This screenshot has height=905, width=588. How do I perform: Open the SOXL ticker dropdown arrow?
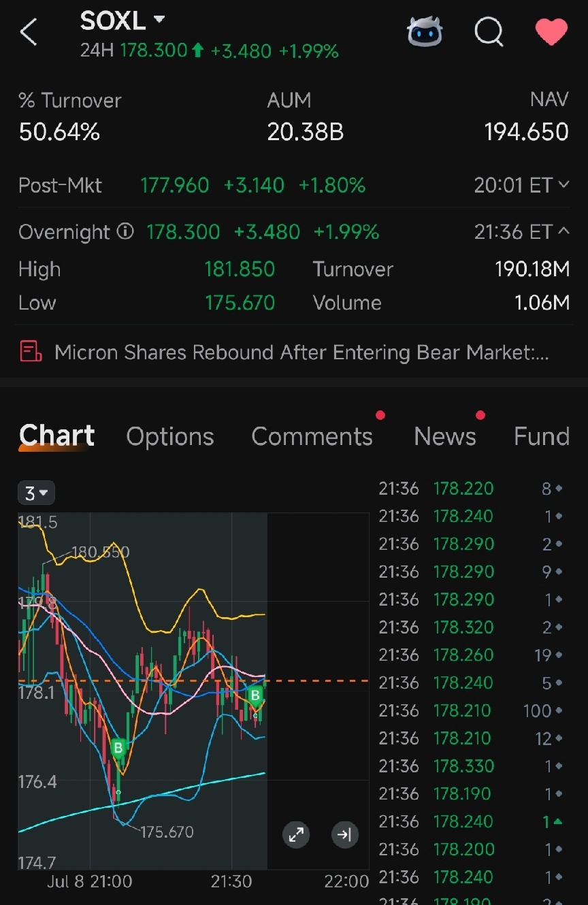coord(159,20)
